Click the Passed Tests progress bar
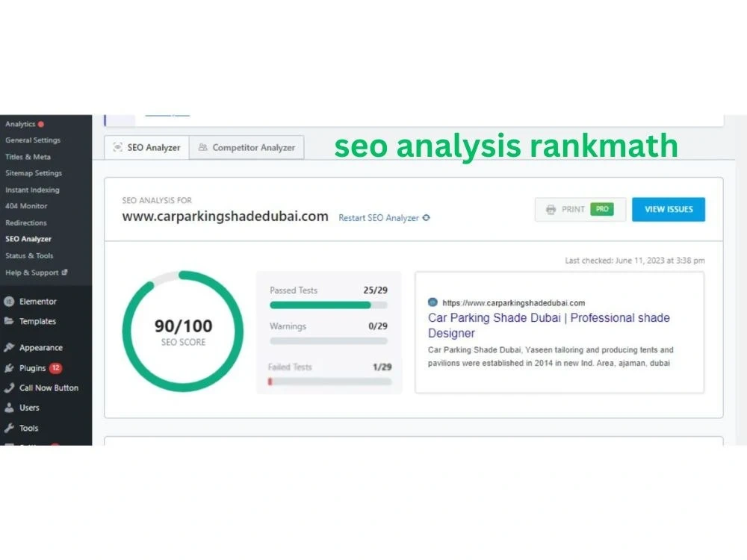This screenshot has height=560, width=747. 329,305
